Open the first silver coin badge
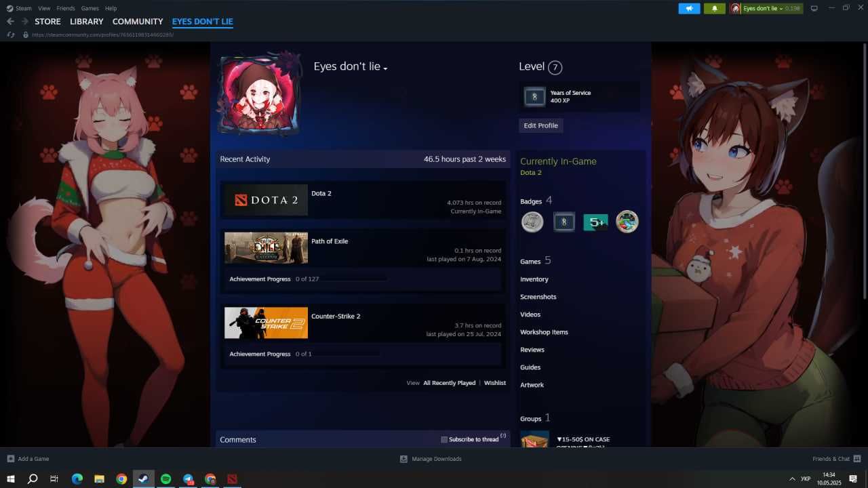 532,222
